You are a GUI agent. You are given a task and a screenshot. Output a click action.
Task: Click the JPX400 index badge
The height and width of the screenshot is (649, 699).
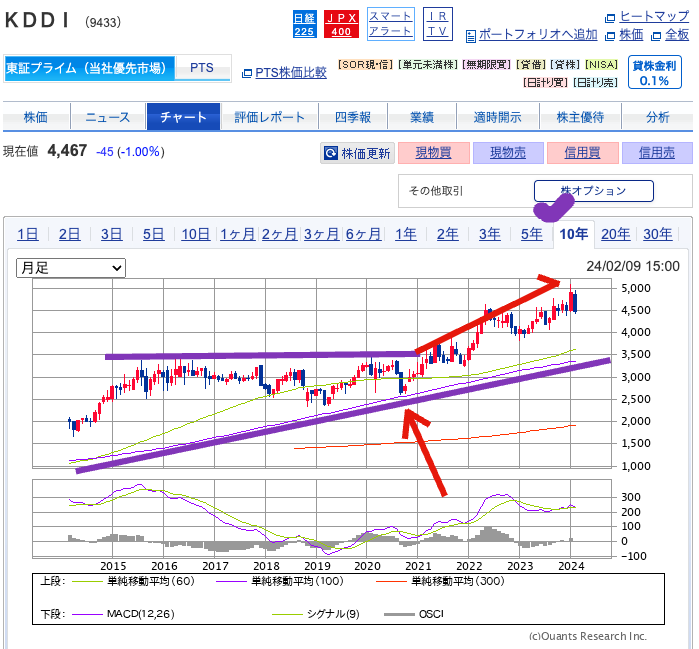coord(341,24)
